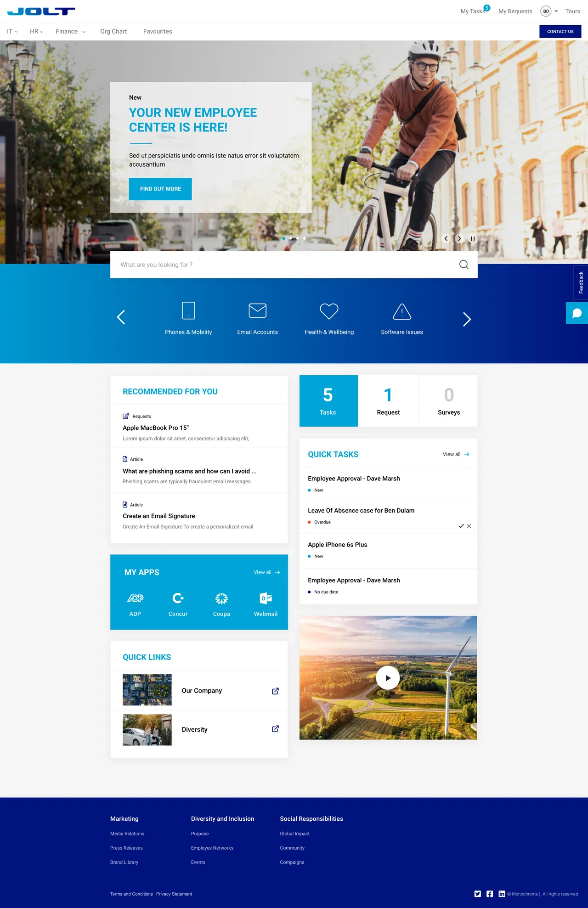Open the chat bubble widget
Screen dimensions: 588x908
(x=577, y=313)
